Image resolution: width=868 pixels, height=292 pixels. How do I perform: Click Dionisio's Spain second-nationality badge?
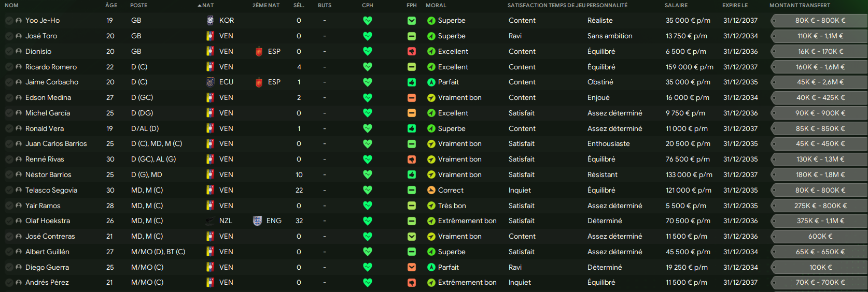click(x=259, y=52)
